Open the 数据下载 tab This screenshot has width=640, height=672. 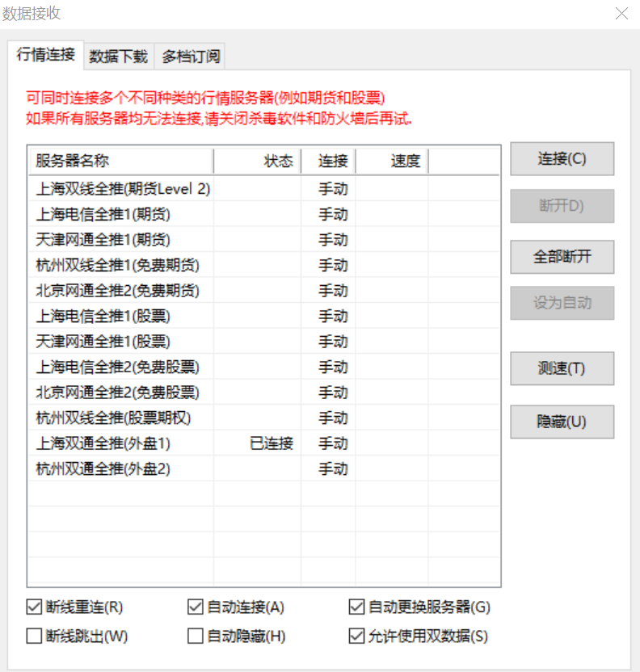click(x=118, y=57)
